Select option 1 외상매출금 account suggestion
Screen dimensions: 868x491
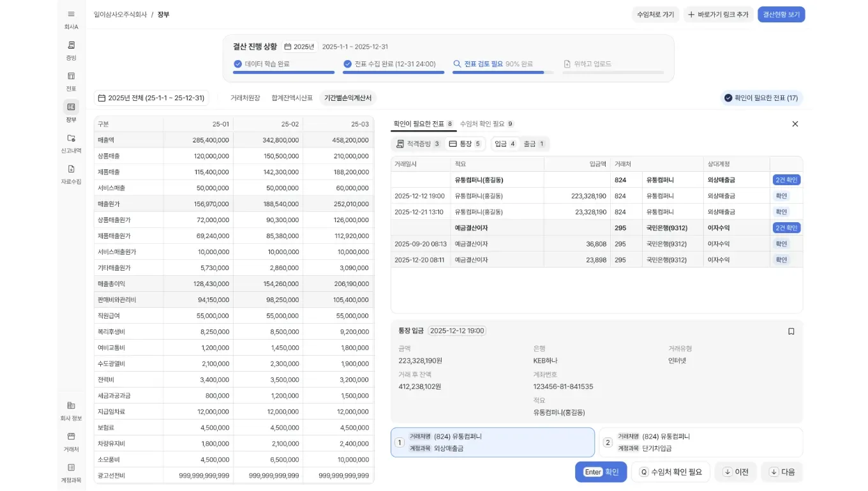(492, 442)
